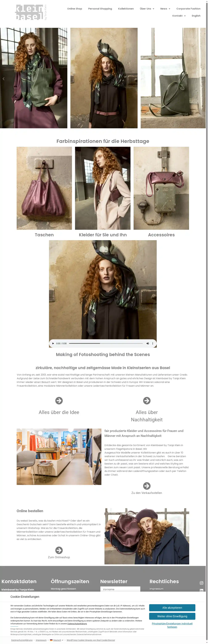Click Weiter ohne Einwilligung button
The height and width of the screenshot is (644, 208).
click(172, 616)
